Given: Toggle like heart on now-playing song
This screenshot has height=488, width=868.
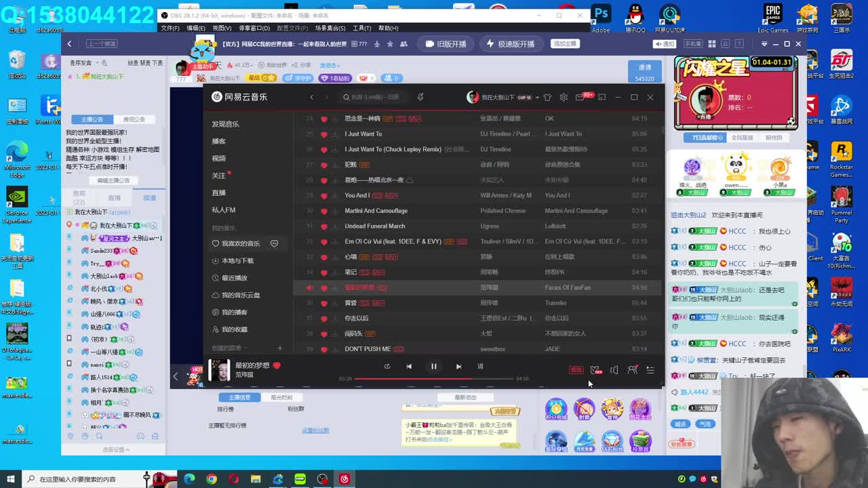Looking at the screenshot, I should [x=277, y=365].
